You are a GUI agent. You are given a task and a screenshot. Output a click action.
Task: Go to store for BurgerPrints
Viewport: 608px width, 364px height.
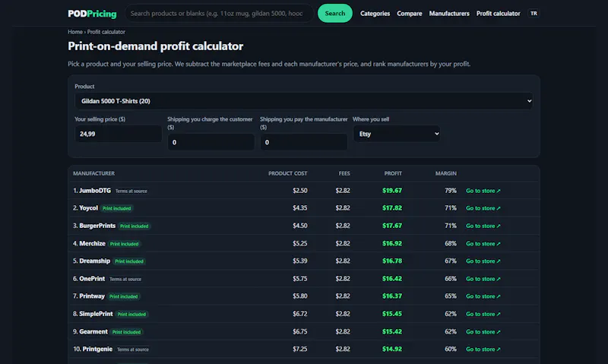point(483,226)
